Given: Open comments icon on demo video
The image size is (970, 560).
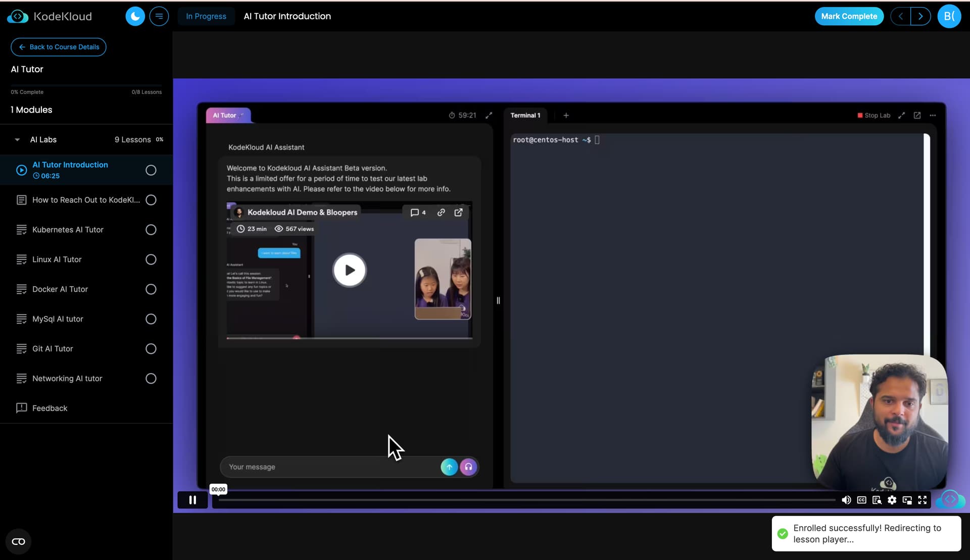Looking at the screenshot, I should tap(418, 212).
